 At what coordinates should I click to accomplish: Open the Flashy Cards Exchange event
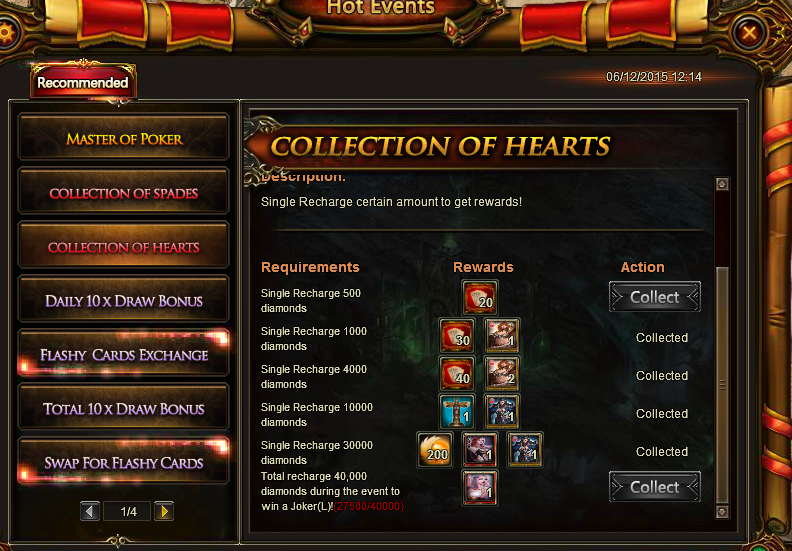pos(124,355)
